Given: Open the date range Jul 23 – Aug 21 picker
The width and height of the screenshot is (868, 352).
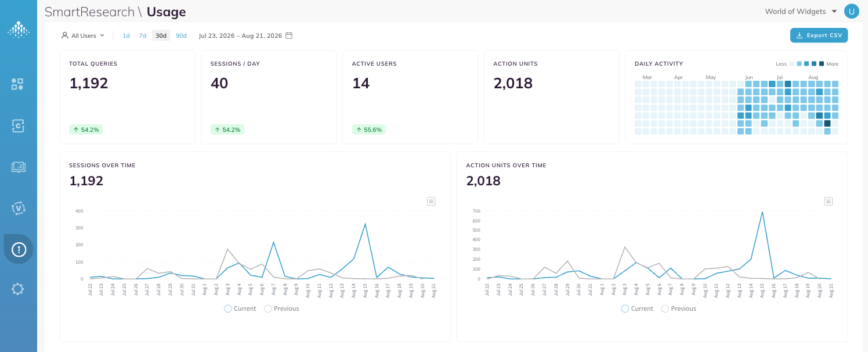Looking at the screenshot, I should (x=245, y=35).
